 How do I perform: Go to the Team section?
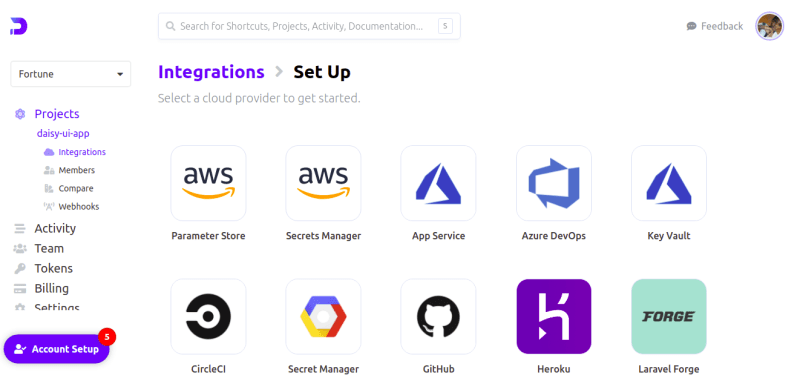tap(49, 248)
